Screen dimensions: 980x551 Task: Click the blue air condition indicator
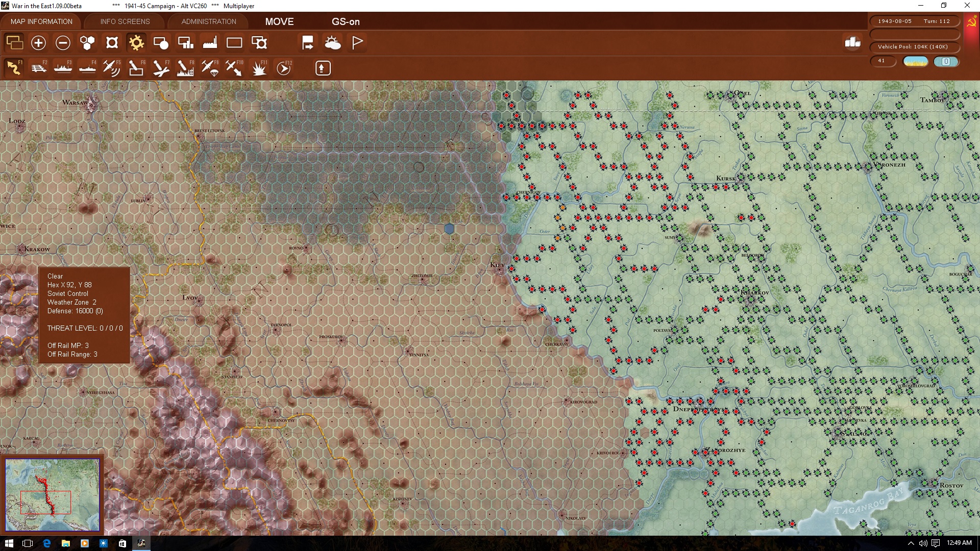click(946, 62)
